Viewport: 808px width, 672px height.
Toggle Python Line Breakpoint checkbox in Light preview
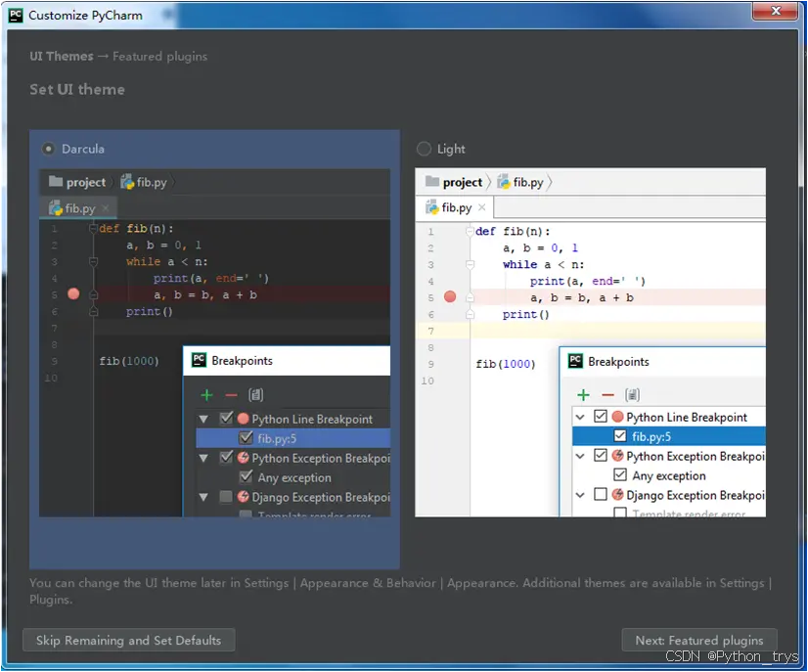[601, 417]
